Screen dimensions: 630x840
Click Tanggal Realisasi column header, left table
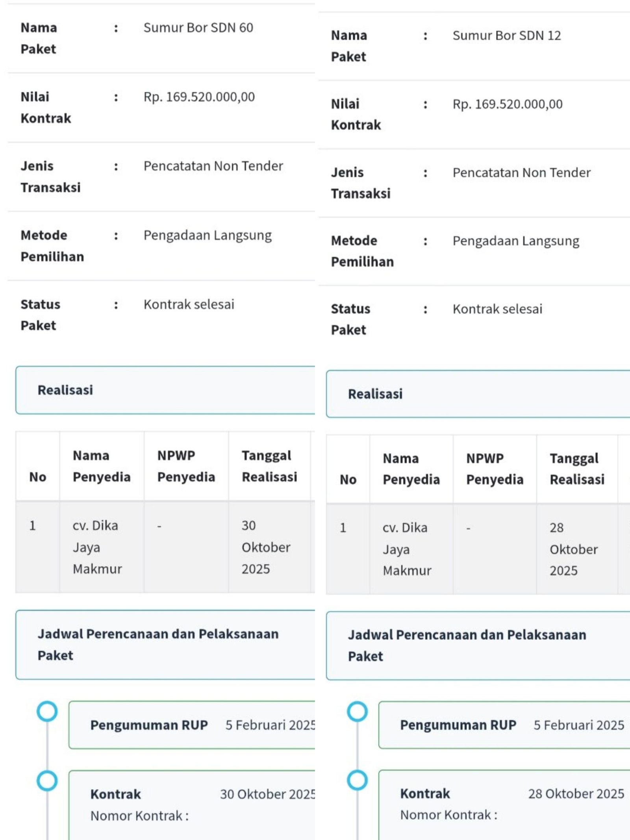click(x=269, y=466)
